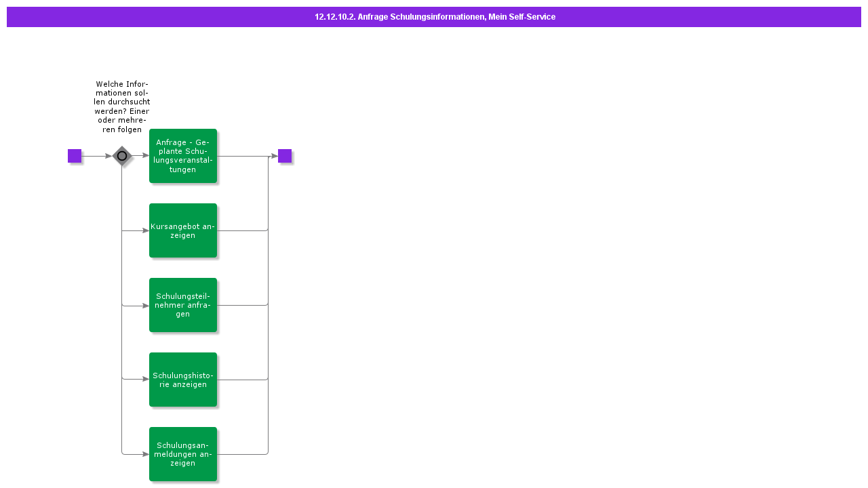Viewport: 868px width, 488px height.
Task: Click arrowhead entering Schulungsanmeldungen anzeigen box
Action: pos(146,454)
